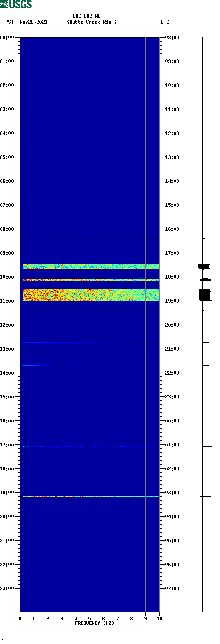Click the faint line just after 17:00 PST
Screen dimensions: 220x644
pyautogui.click(x=91, y=446)
